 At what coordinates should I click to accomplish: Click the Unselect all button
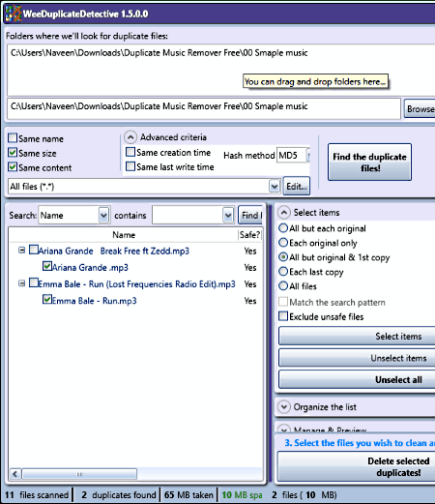pos(357,379)
